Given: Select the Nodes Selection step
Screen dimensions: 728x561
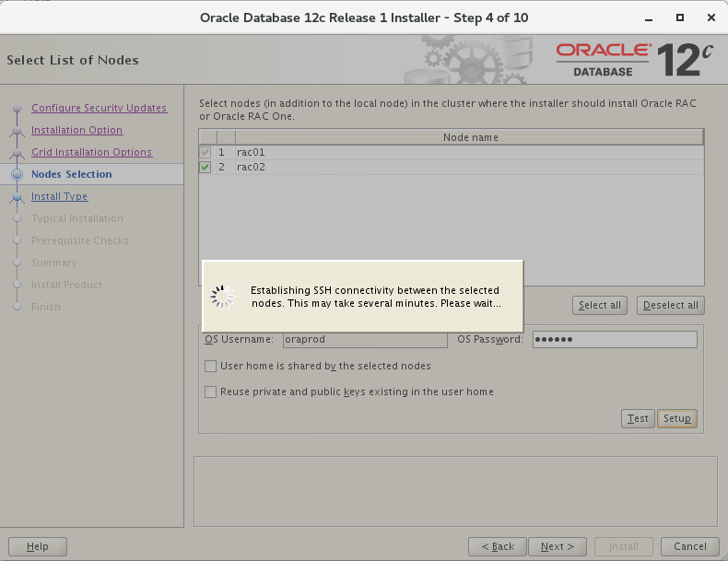Looking at the screenshot, I should tap(72, 174).
